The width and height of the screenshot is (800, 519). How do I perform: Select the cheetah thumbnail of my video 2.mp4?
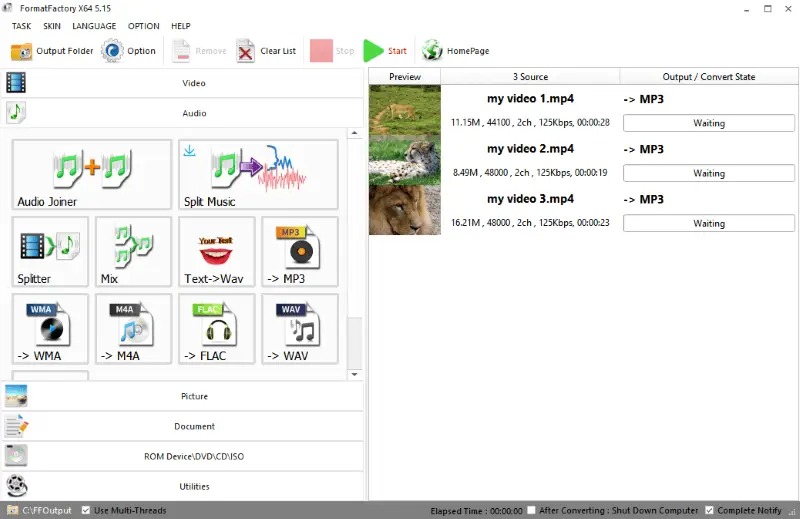[x=405, y=160]
